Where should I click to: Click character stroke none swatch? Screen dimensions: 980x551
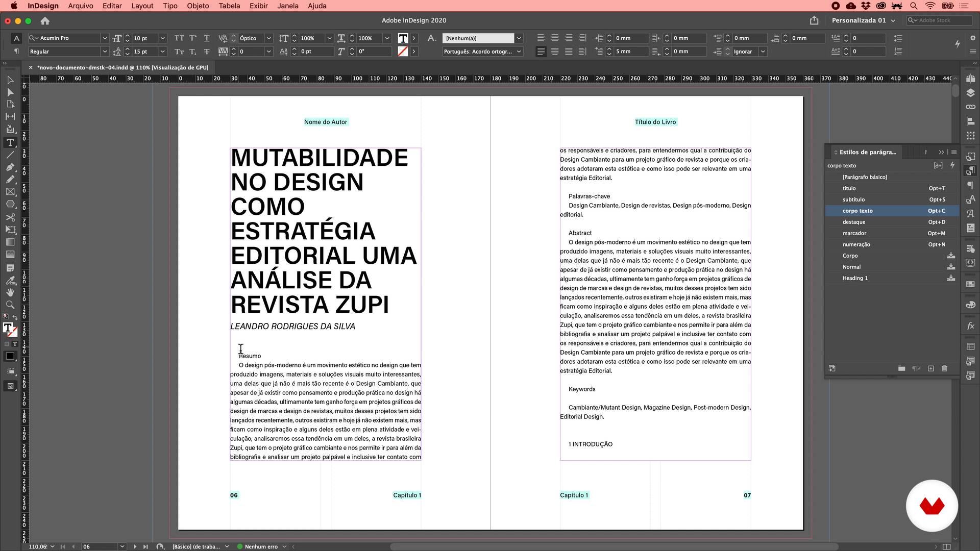point(403,52)
